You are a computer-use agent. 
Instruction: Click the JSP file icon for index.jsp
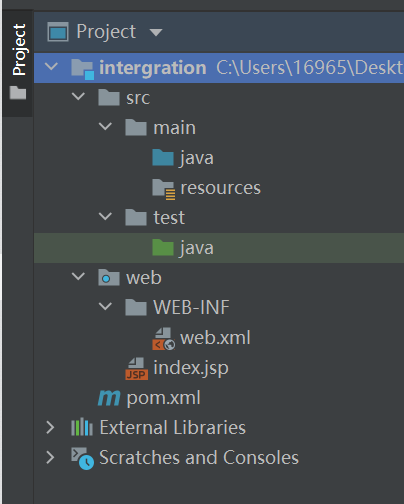pyautogui.click(x=136, y=368)
